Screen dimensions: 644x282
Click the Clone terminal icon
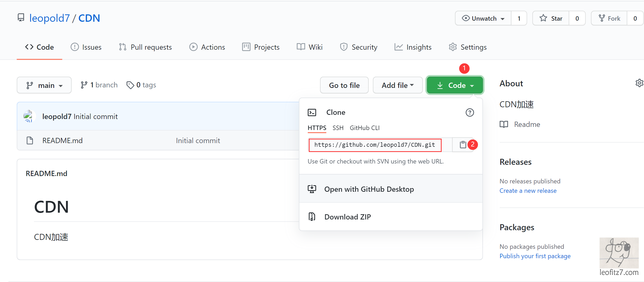pos(312,112)
